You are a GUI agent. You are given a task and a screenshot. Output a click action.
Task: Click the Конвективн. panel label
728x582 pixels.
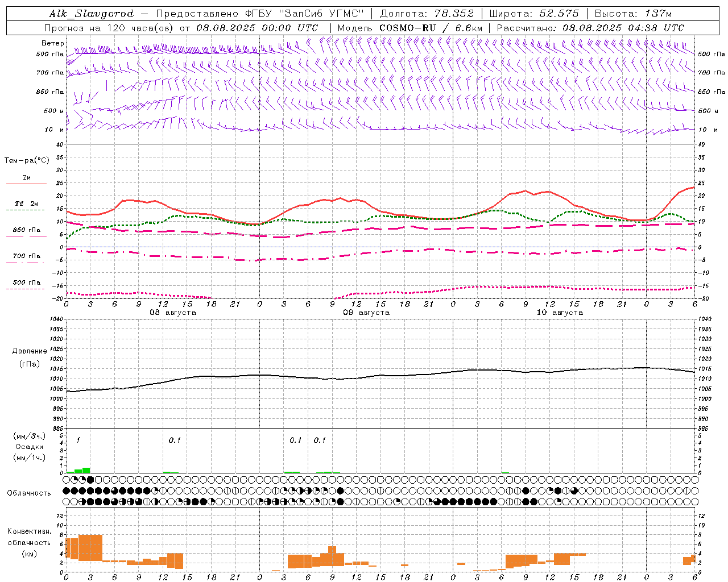coord(29,531)
